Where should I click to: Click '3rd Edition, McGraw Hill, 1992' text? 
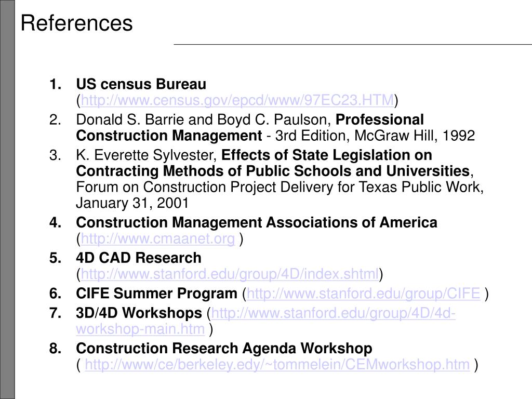[375, 136]
